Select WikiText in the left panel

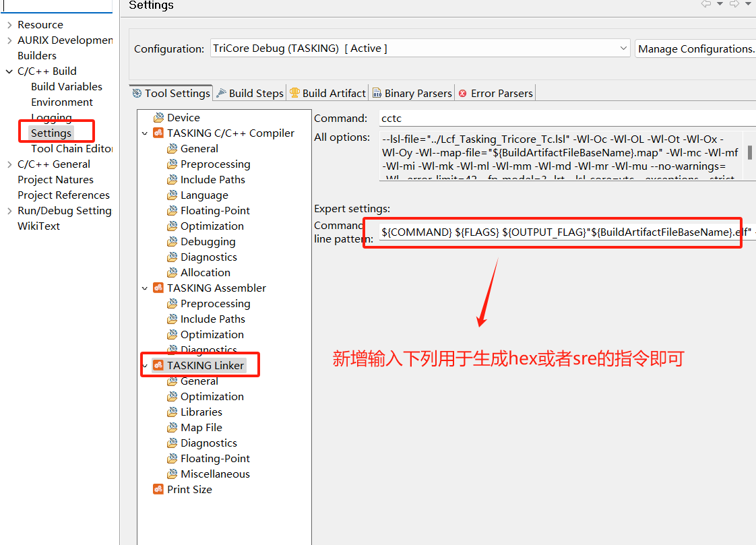click(38, 226)
